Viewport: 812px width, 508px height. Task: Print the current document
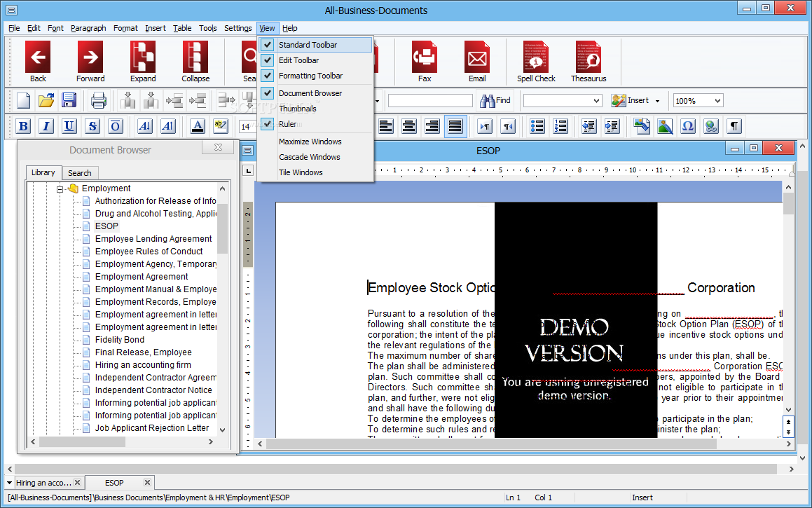(x=98, y=100)
